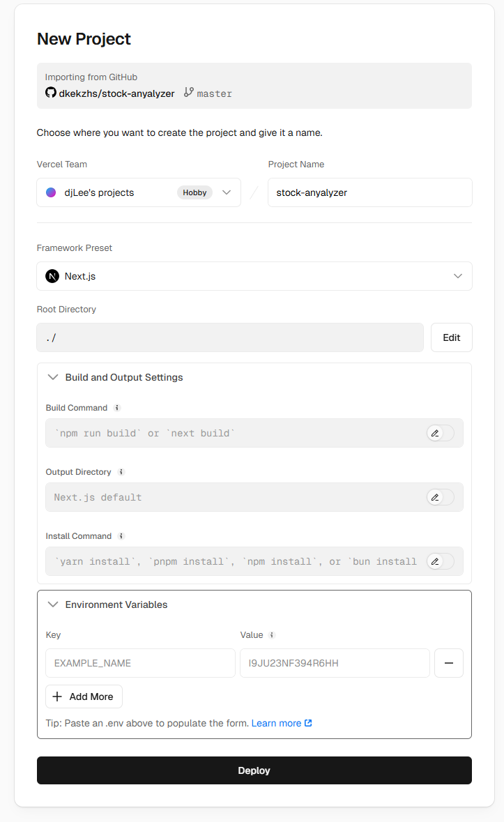Click the git branch icon beside master
The width and height of the screenshot is (504, 822).
click(x=188, y=93)
